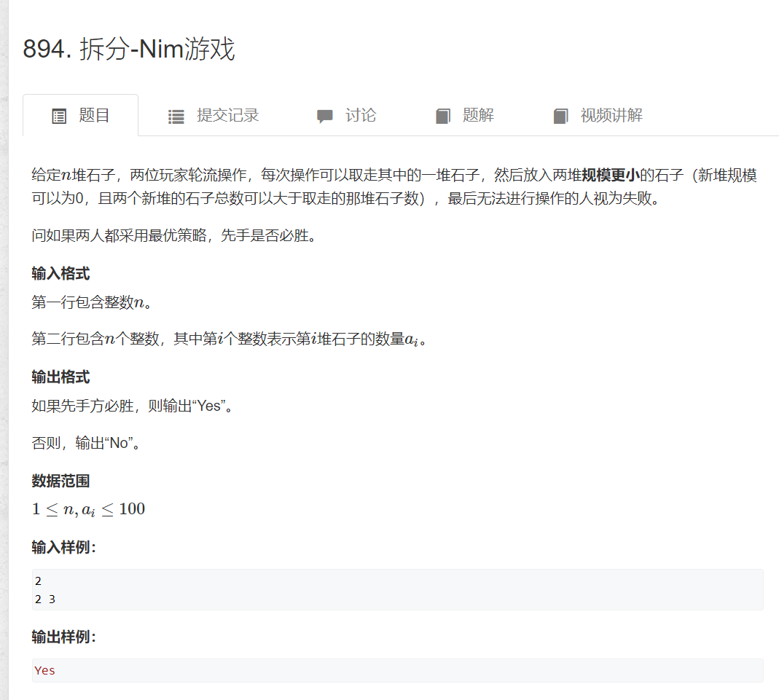Screen dimensions: 779x700
Task: Switch to the 提交记录 tab
Action: tap(213, 115)
